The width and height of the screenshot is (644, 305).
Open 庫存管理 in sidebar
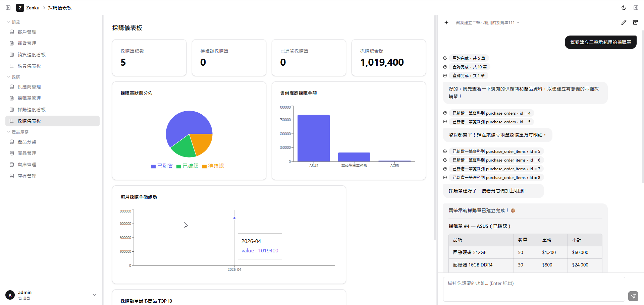click(52, 176)
